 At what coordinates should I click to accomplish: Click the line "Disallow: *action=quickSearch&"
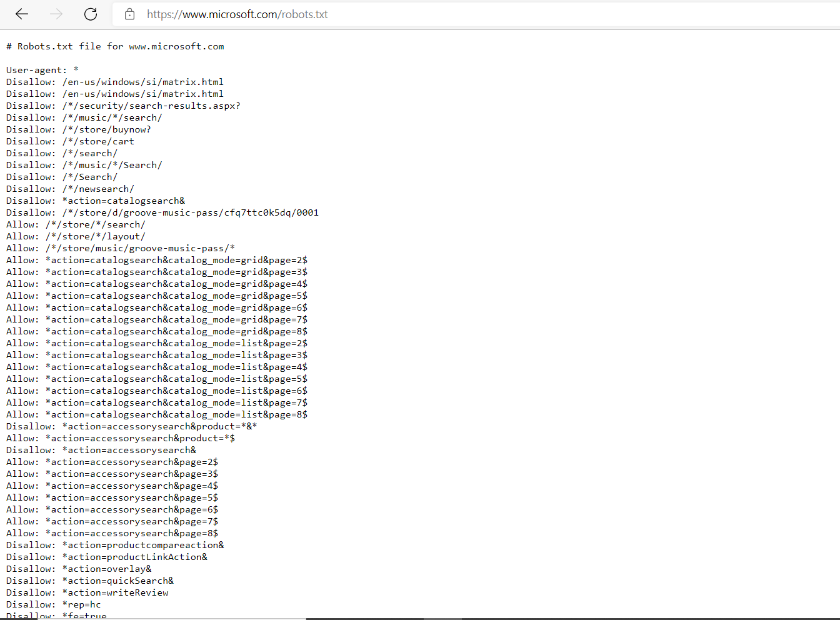(90, 581)
